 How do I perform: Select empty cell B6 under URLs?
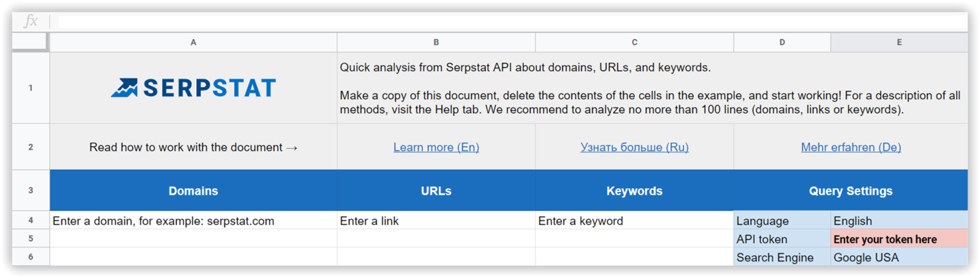tap(436, 256)
